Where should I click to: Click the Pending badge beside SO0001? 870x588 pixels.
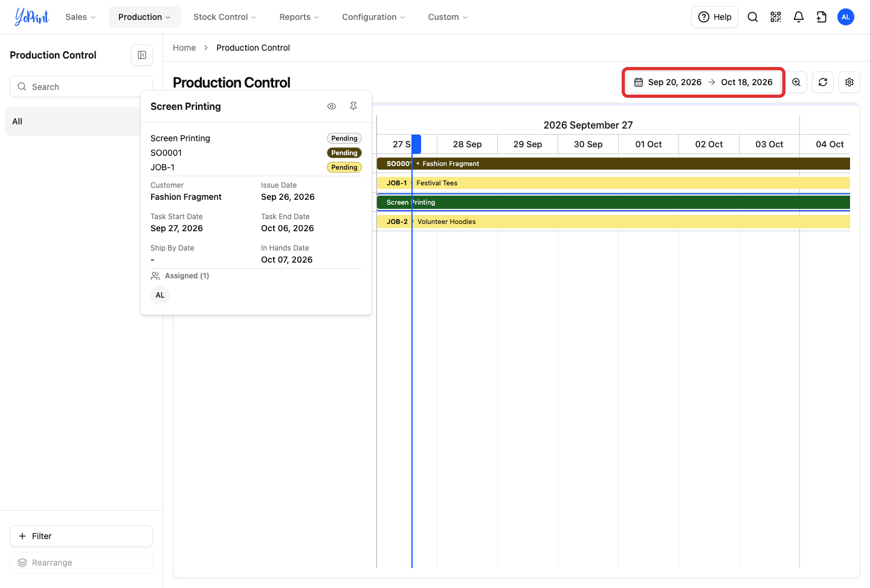pos(344,153)
